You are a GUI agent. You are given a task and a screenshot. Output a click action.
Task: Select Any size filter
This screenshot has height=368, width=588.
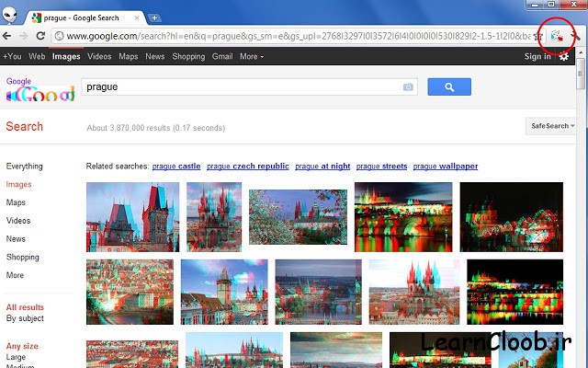click(x=22, y=346)
